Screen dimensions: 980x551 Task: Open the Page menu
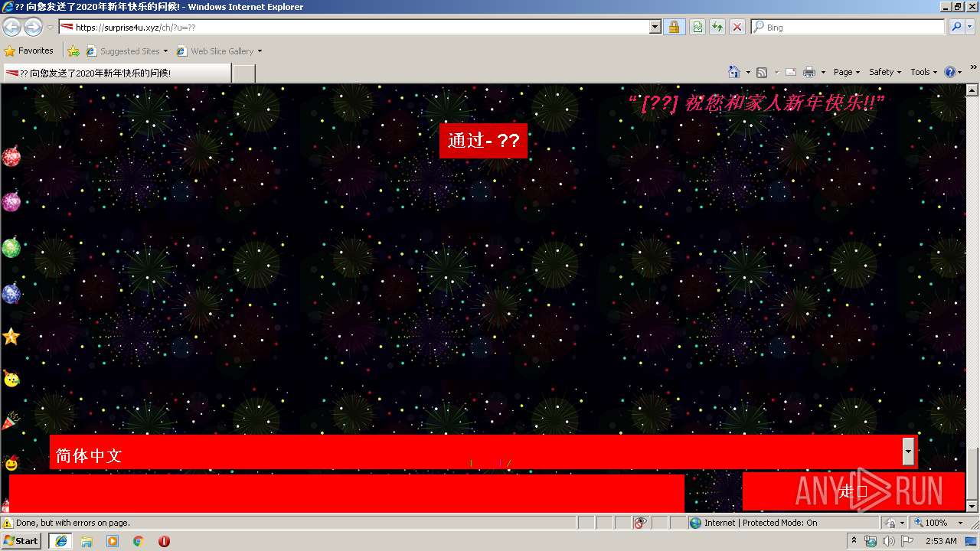846,72
